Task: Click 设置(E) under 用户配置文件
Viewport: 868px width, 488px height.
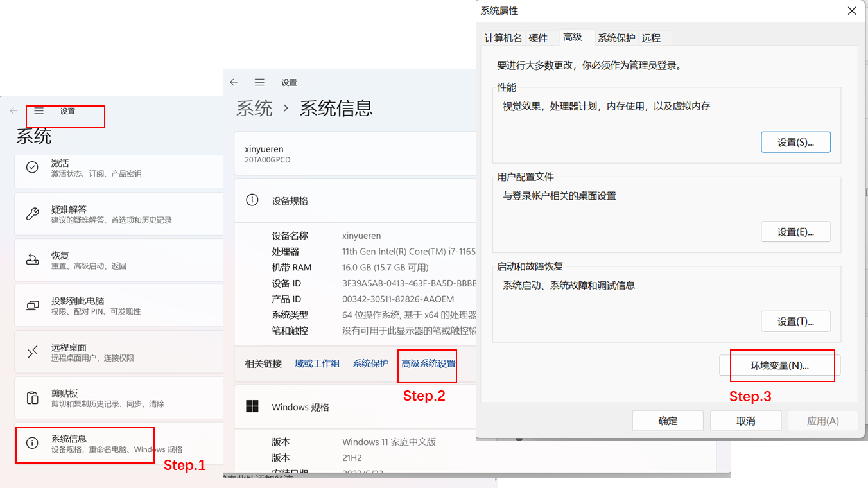Action: [x=795, y=232]
